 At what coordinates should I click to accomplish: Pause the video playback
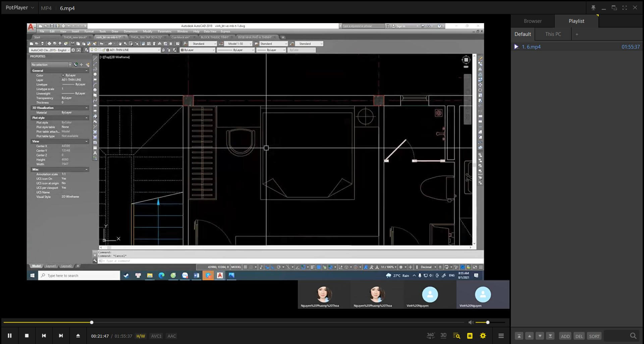(10, 335)
